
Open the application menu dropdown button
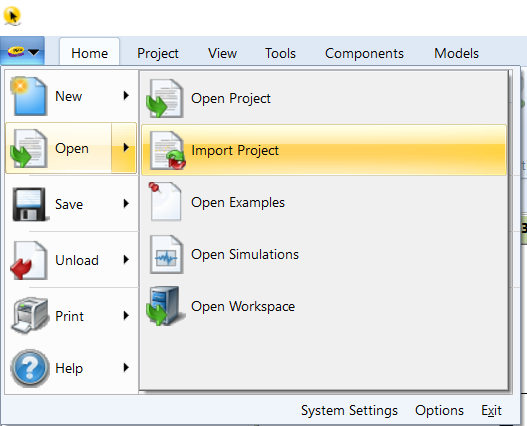click(x=23, y=52)
